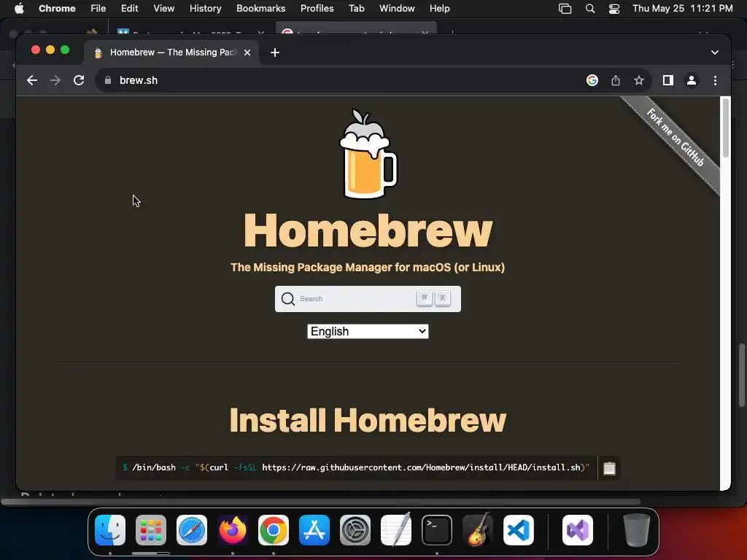
Task: Open the Chrome app menu
Action: pyautogui.click(x=57, y=9)
